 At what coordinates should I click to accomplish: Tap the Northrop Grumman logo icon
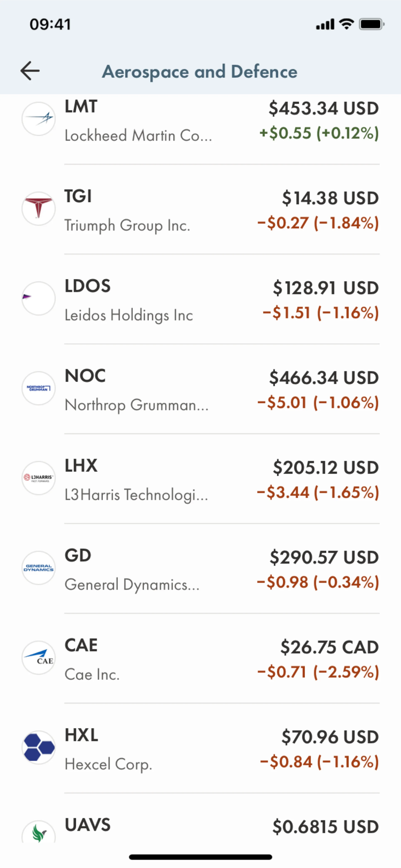pyautogui.click(x=39, y=388)
